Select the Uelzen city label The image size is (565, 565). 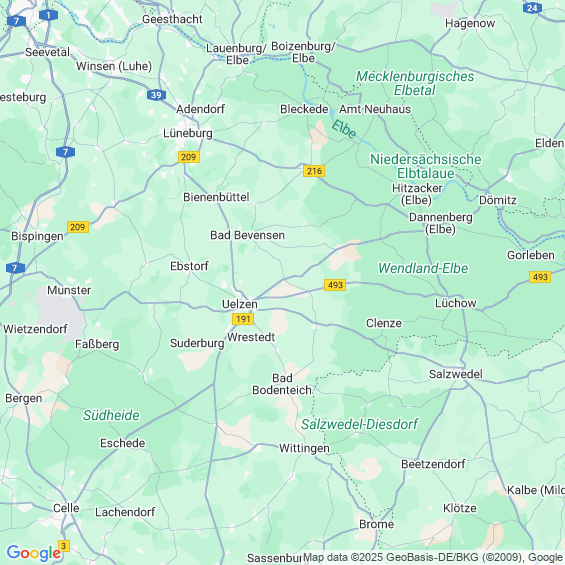click(x=240, y=304)
